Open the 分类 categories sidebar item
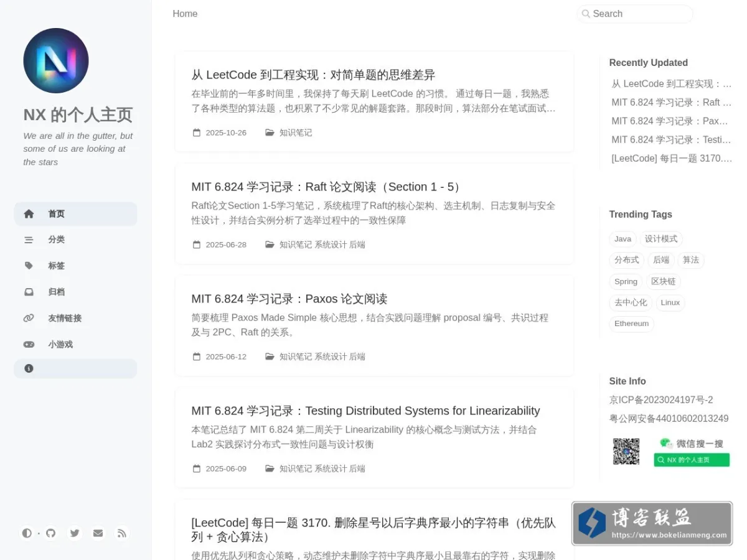Screen dimensions: 747x560 pos(75,240)
